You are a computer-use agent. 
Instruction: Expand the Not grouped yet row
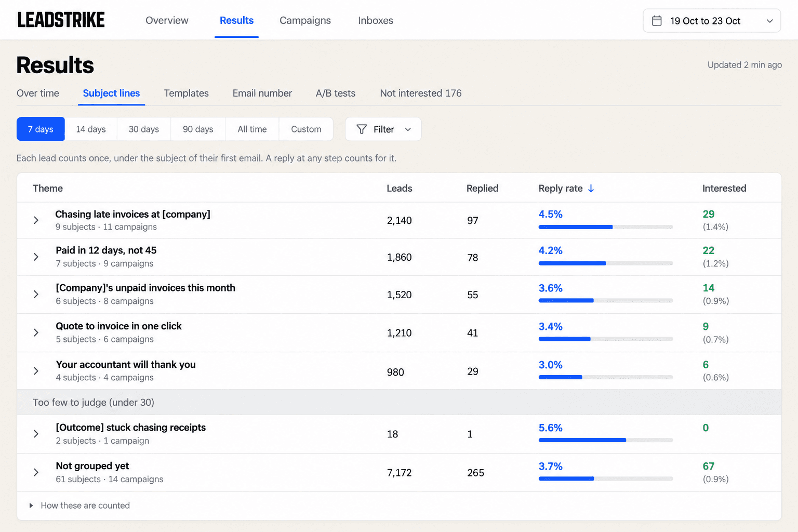pyautogui.click(x=36, y=472)
